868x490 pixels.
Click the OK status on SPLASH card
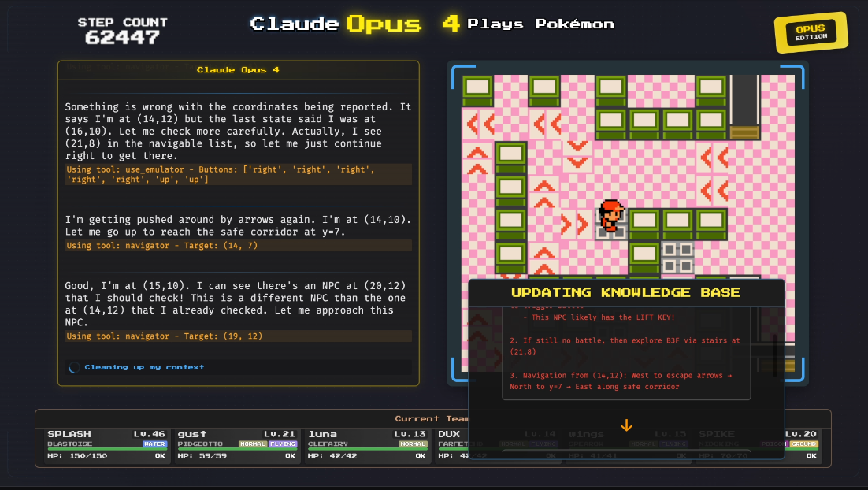[x=160, y=455]
